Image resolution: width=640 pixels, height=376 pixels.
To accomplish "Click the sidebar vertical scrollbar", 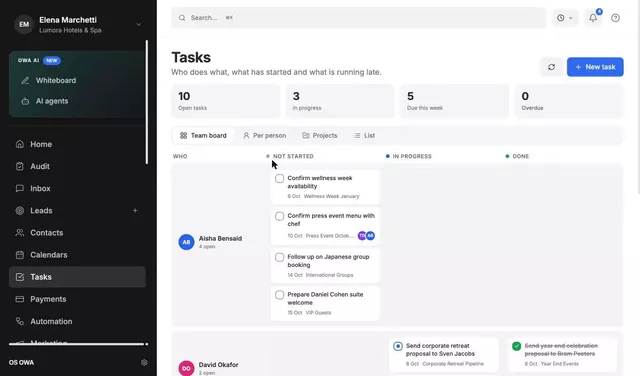I will point(147,102).
